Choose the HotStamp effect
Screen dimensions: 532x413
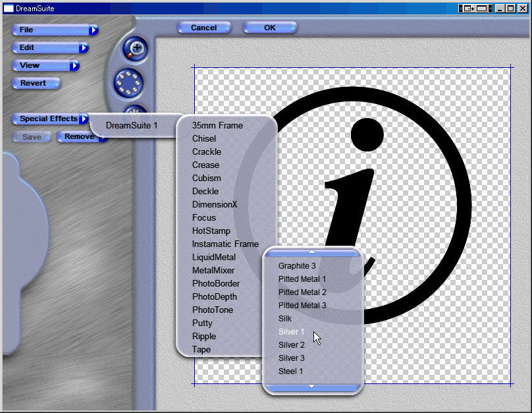pyautogui.click(x=211, y=231)
